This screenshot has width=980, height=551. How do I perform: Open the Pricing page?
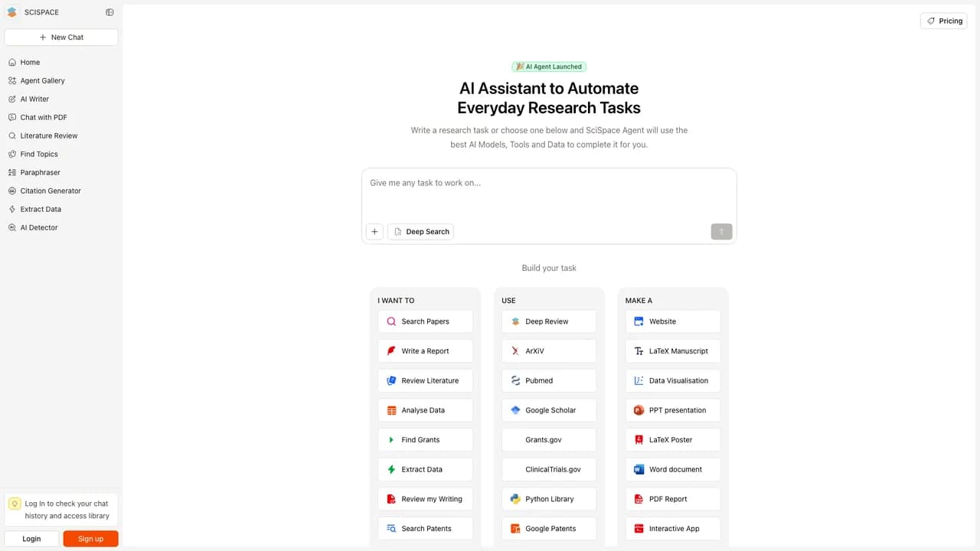click(x=944, y=21)
